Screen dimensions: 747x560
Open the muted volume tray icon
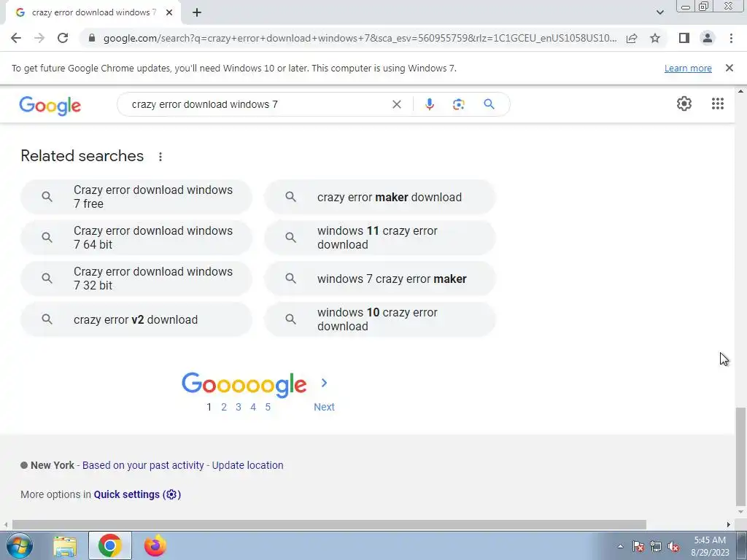click(673, 546)
